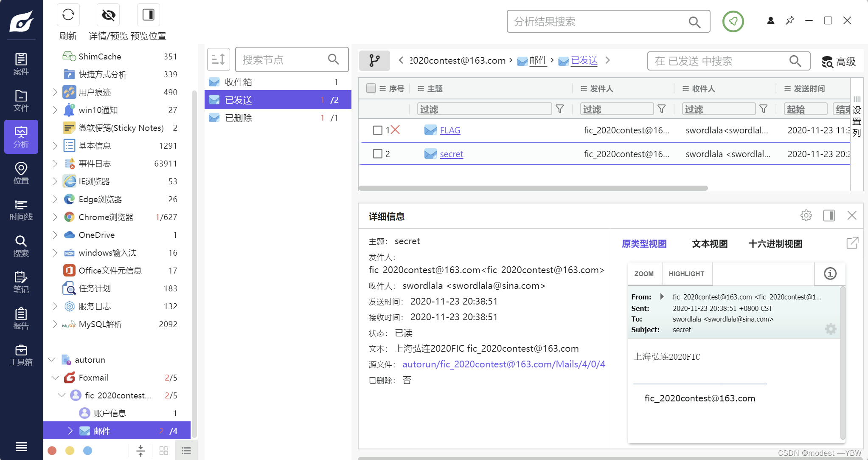
Task: Click the Report (报告) sidebar icon
Action: (x=21, y=319)
